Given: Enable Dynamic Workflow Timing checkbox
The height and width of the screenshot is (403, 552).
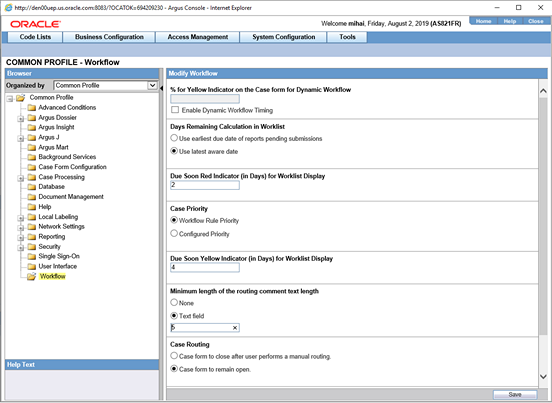Looking at the screenshot, I should click(175, 110).
